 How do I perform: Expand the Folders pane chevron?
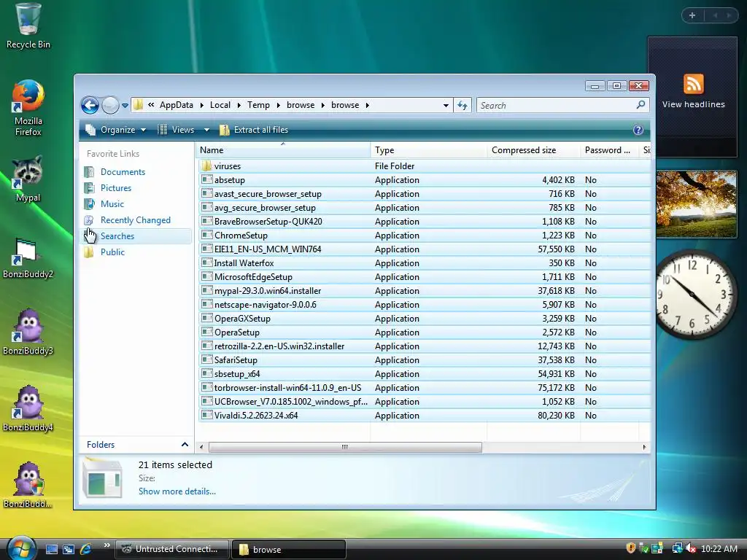click(x=185, y=444)
